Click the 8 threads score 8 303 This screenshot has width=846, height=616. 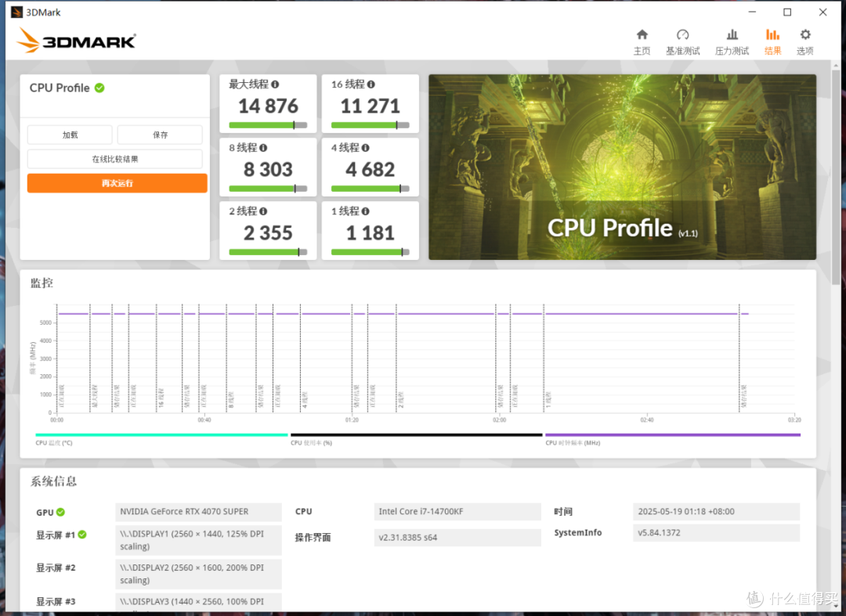(268, 170)
